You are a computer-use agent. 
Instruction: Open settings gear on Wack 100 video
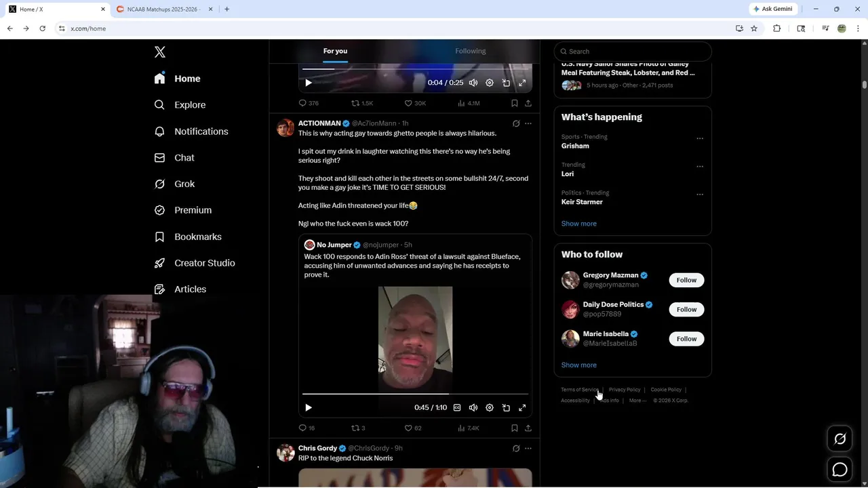click(x=490, y=407)
